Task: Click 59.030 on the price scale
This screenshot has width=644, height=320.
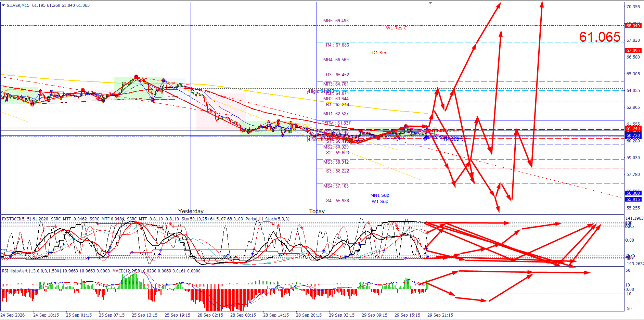Action: click(x=633, y=158)
